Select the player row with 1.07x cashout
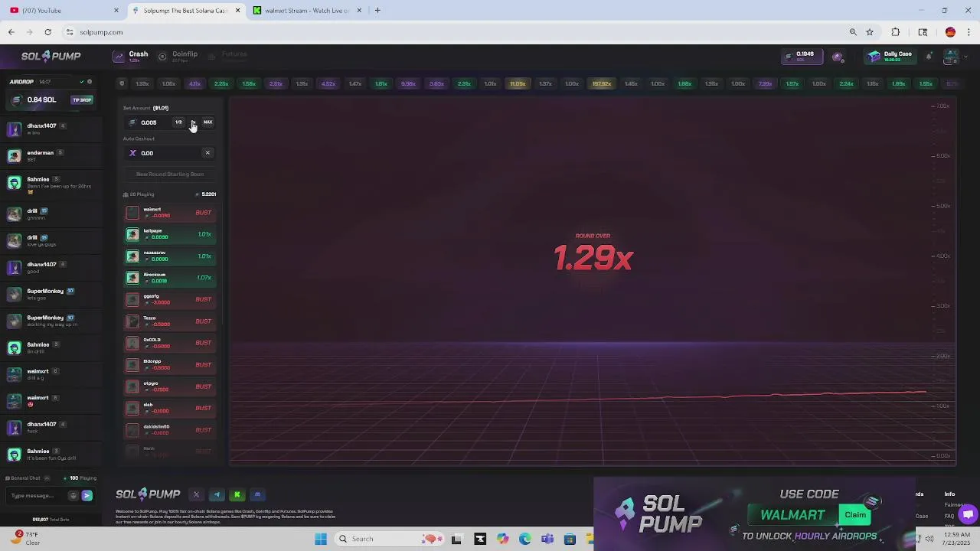Viewport: 980px width, 551px height. coord(170,278)
